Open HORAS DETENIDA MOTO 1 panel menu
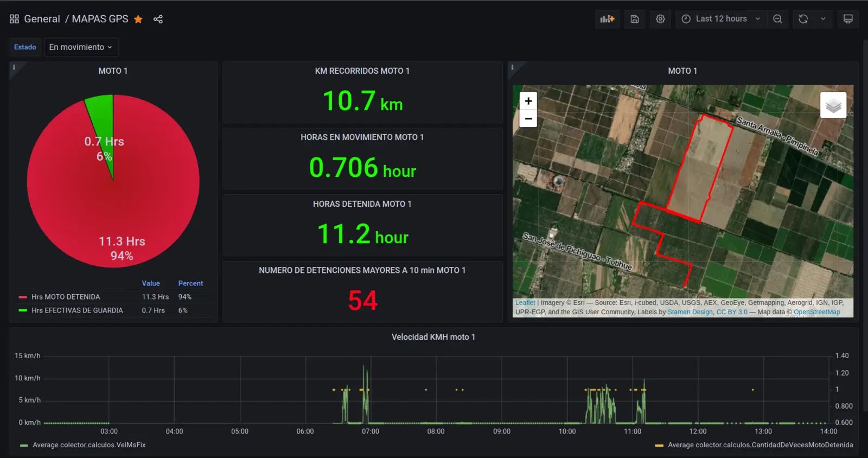The image size is (868, 458). (x=362, y=204)
